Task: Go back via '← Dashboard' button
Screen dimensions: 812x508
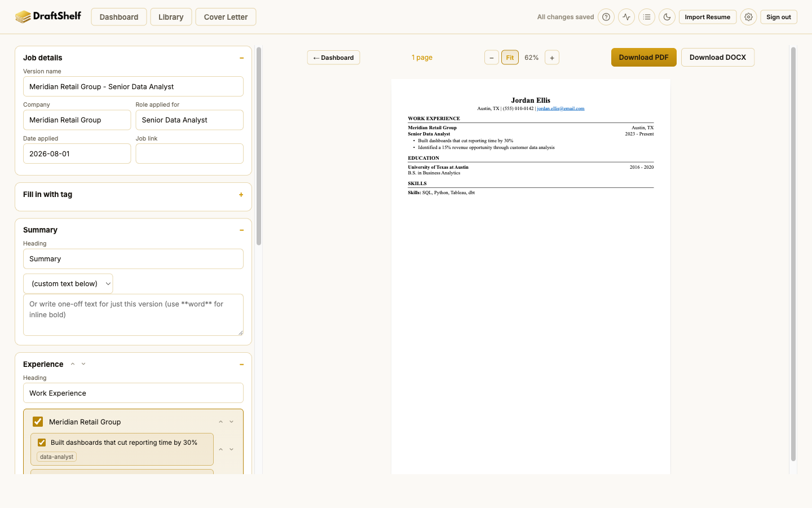Action: 334,58
